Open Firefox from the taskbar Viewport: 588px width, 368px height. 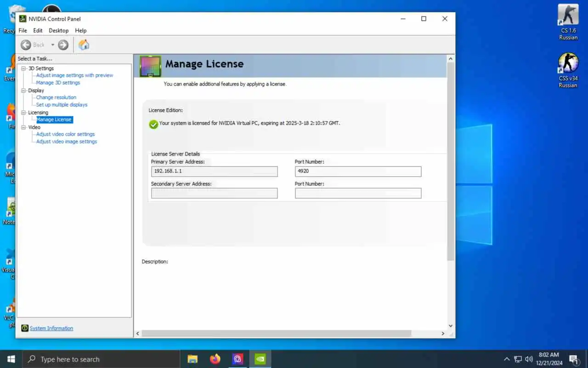(215, 359)
